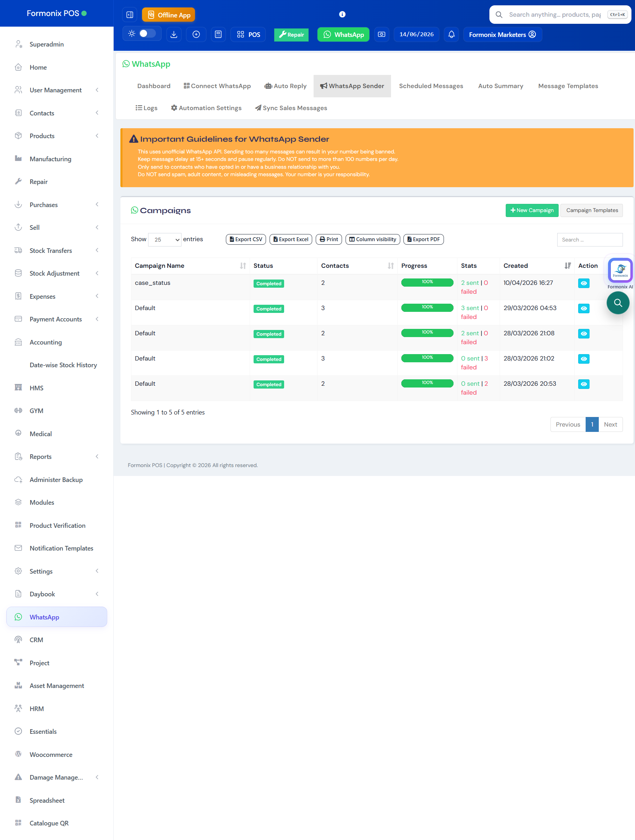The height and width of the screenshot is (840, 635).
Task: Expand the Products menu
Action: tap(57, 136)
